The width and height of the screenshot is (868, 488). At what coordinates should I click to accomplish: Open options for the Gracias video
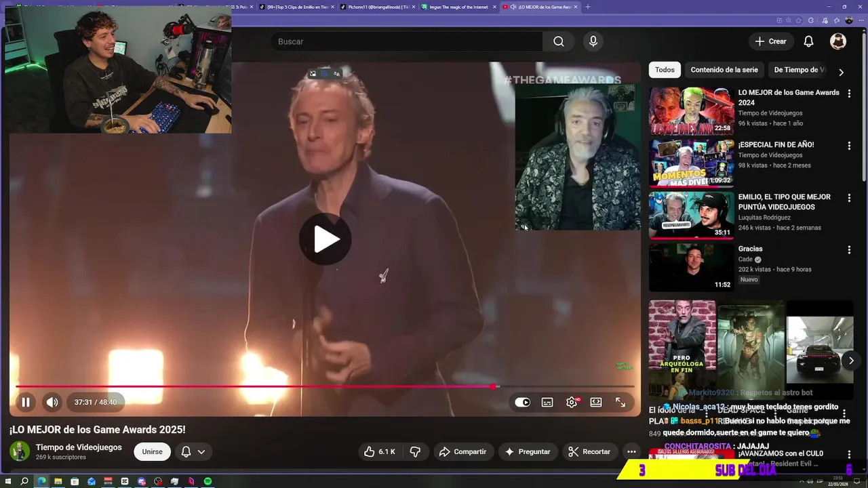(x=849, y=250)
